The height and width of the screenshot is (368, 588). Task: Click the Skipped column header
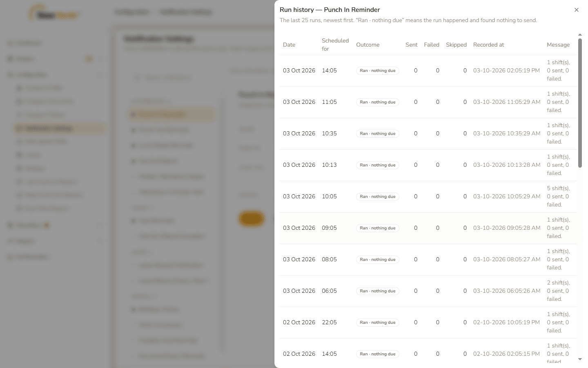point(456,45)
